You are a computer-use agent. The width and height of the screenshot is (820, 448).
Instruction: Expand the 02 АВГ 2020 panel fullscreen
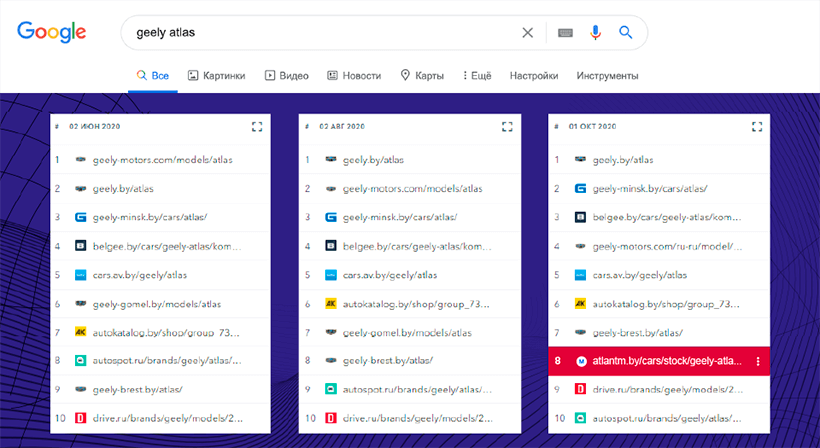507,127
